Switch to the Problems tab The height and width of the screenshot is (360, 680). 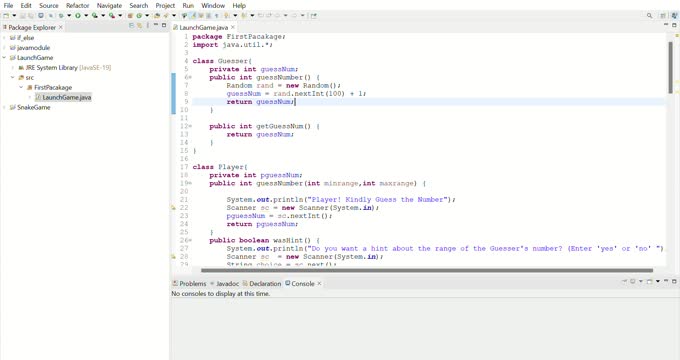point(189,283)
